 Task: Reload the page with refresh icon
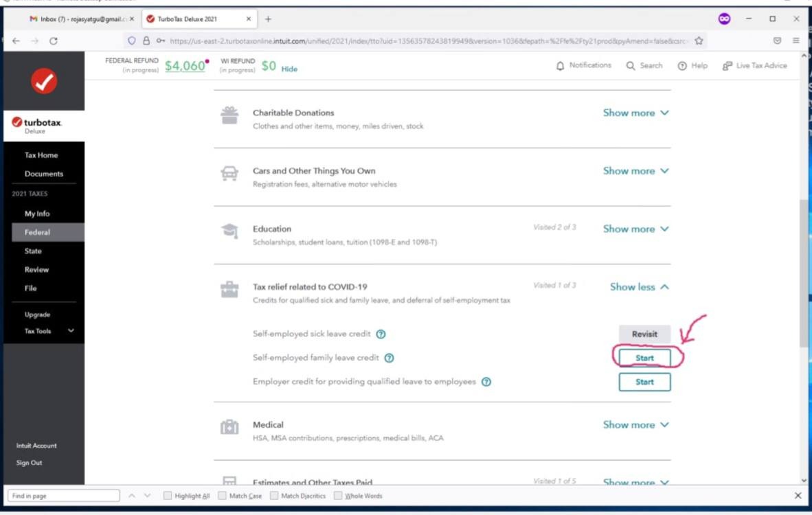pyautogui.click(x=54, y=41)
